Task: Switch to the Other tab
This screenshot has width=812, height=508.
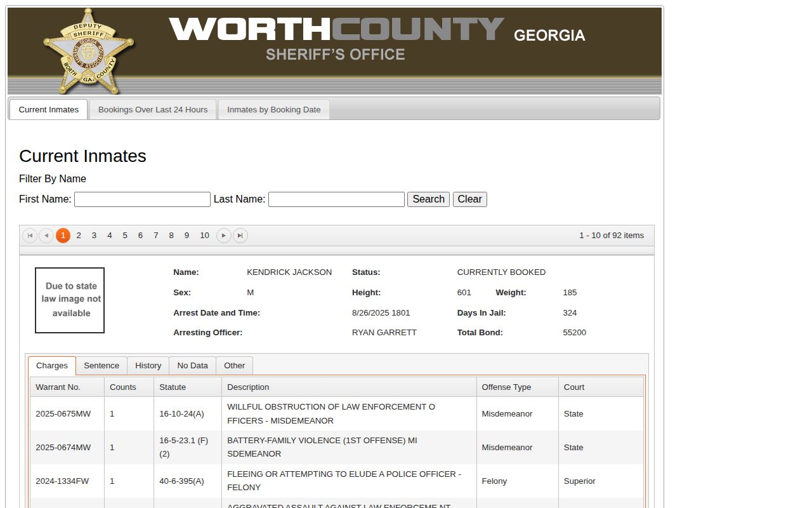Action: coord(235,366)
